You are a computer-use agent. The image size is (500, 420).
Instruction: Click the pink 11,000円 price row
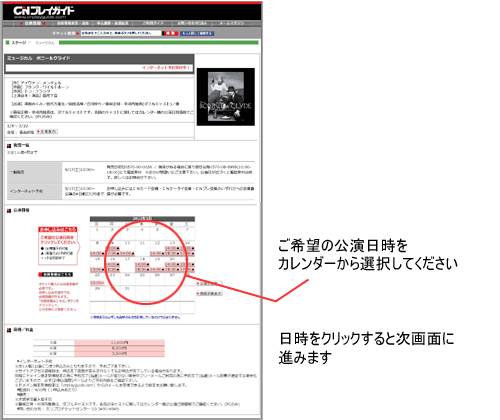coord(119,342)
